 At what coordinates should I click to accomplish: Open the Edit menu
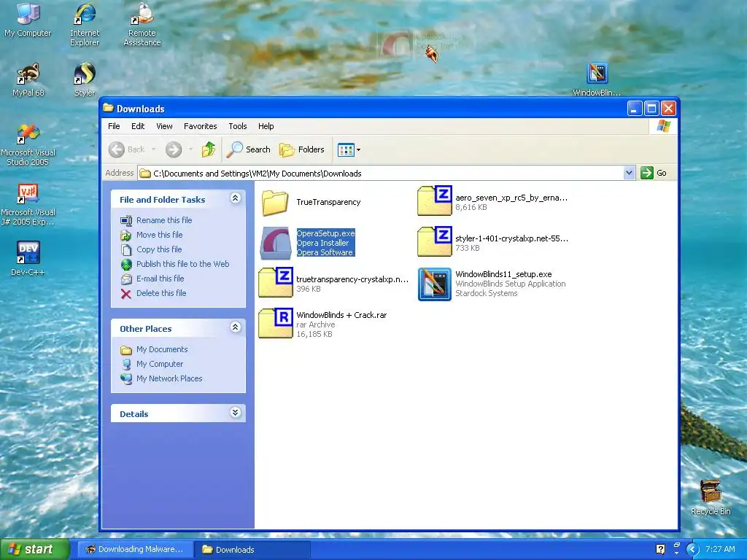tap(138, 126)
